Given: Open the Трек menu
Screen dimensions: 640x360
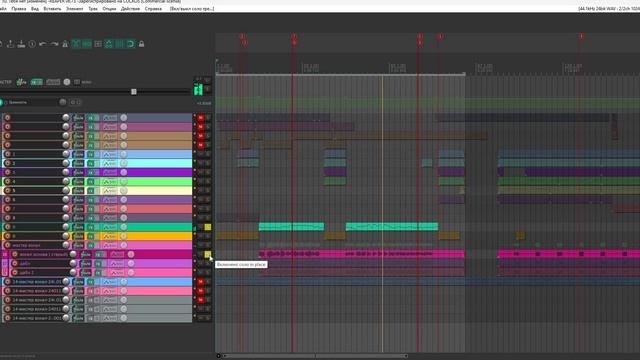Looking at the screenshot, I should (x=93, y=9).
